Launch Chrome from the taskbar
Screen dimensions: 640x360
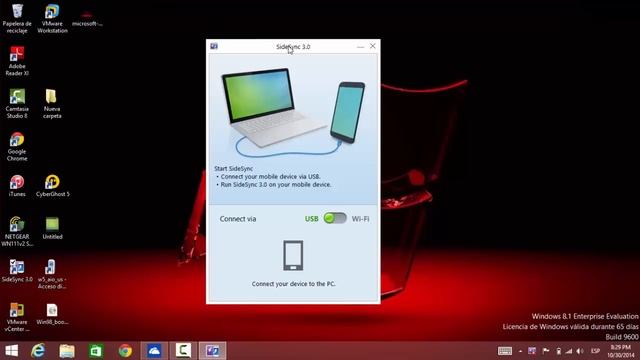[125, 351]
